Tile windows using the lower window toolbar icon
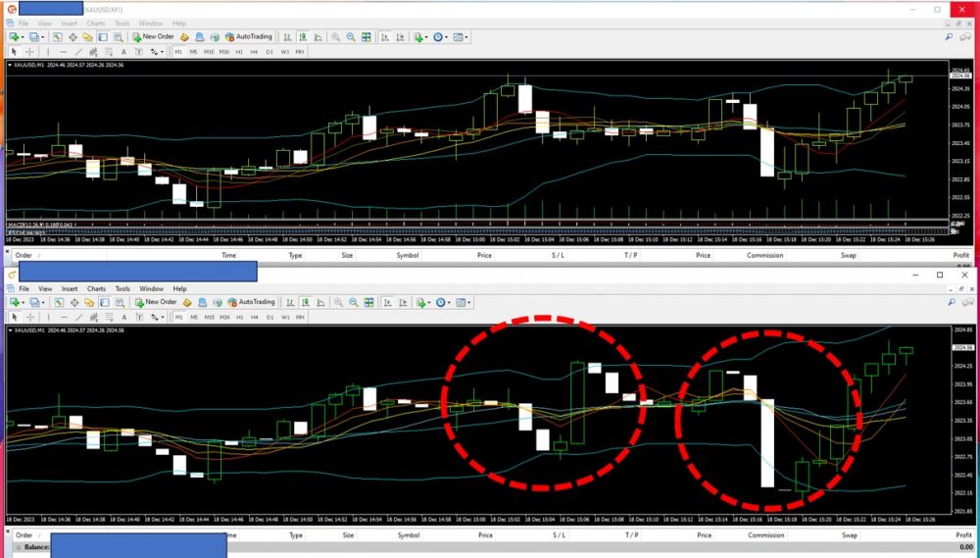The height and width of the screenshot is (558, 980). [x=368, y=301]
